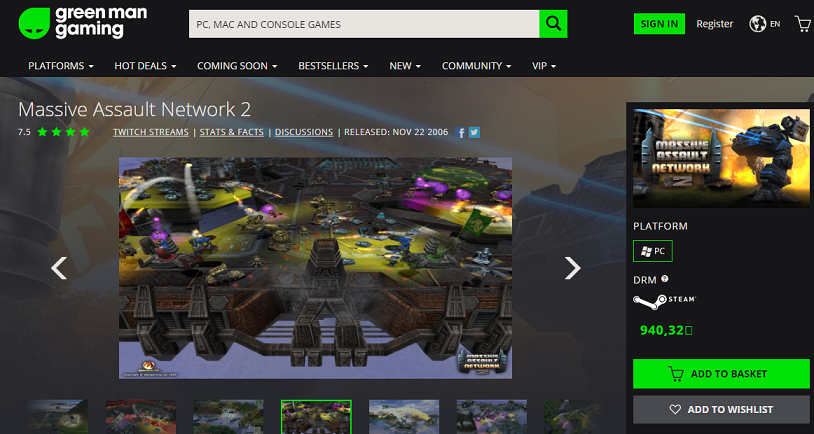Share on Facebook icon
This screenshot has height=434, width=814.
tap(460, 132)
